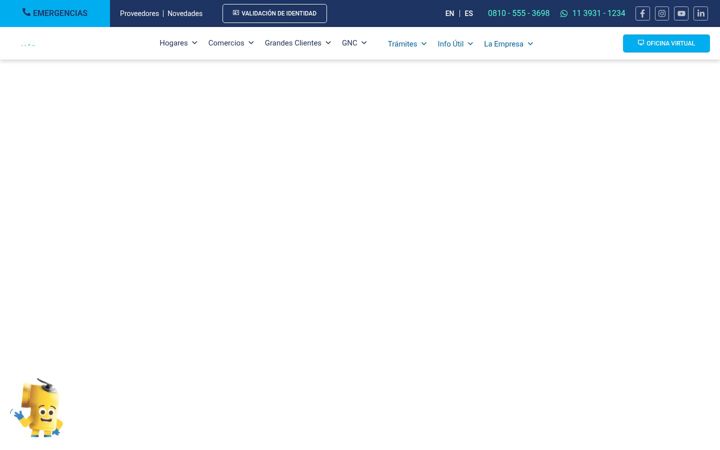Open the YouTube channel icon
The image size is (720, 450).
681,13
